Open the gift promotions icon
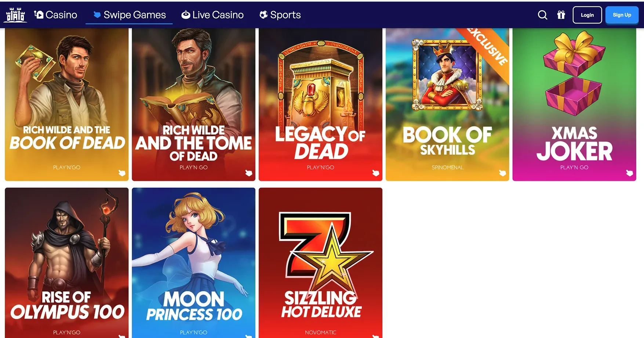 point(561,15)
